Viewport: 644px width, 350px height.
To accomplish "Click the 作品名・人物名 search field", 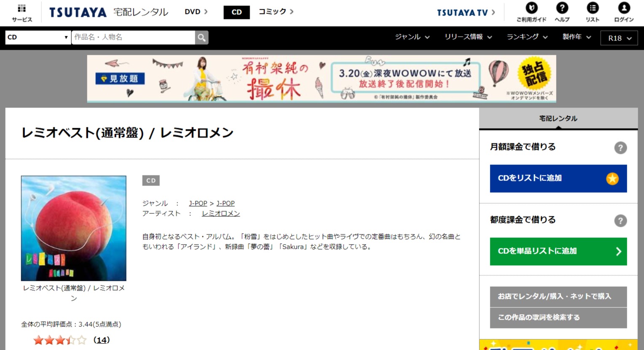I will 133,38.
